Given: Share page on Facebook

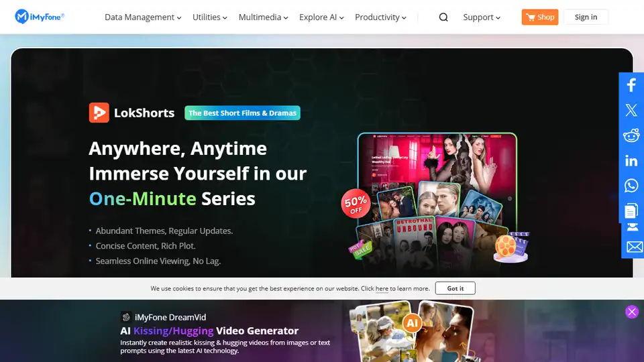Looking at the screenshot, I should point(631,85).
